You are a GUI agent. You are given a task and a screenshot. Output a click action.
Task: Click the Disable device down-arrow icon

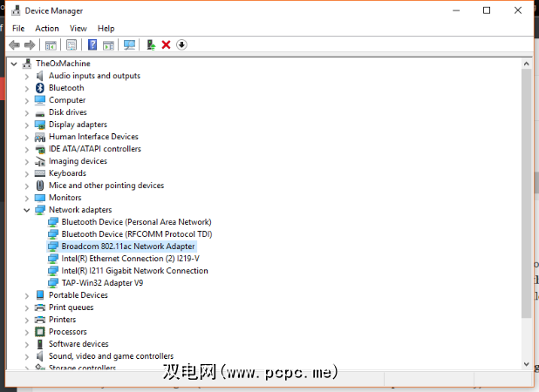coord(181,45)
